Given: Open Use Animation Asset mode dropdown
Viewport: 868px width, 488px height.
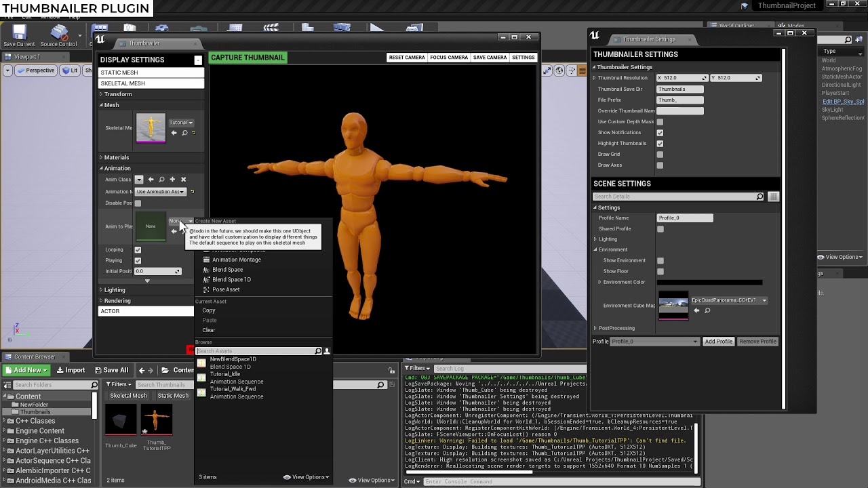Looking at the screenshot, I should click(161, 192).
